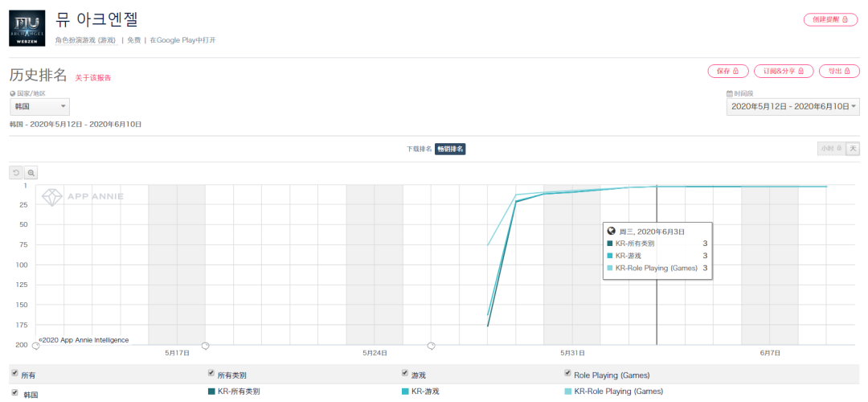Select the 畅销排名 tab
This screenshot has height=402, width=868.
pyautogui.click(x=450, y=149)
